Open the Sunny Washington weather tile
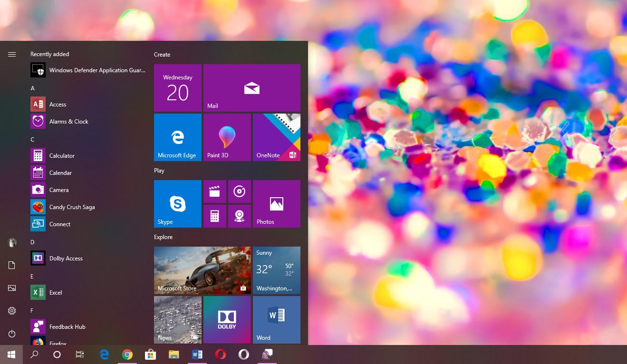 click(277, 270)
